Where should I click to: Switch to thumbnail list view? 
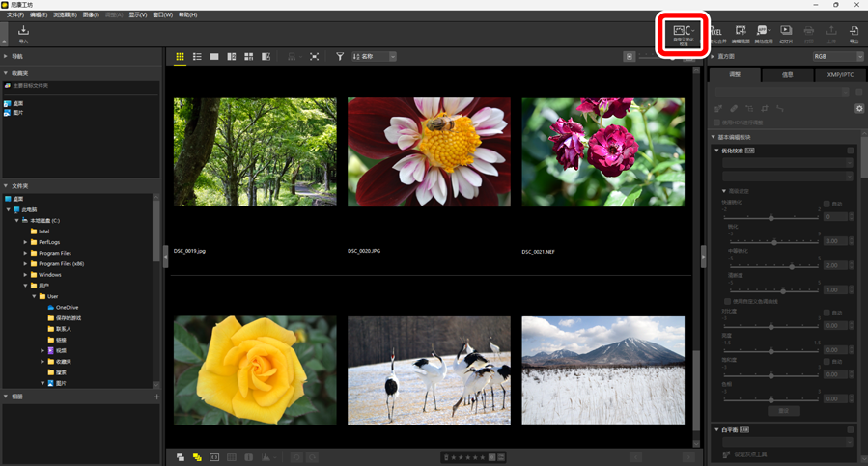(x=197, y=57)
